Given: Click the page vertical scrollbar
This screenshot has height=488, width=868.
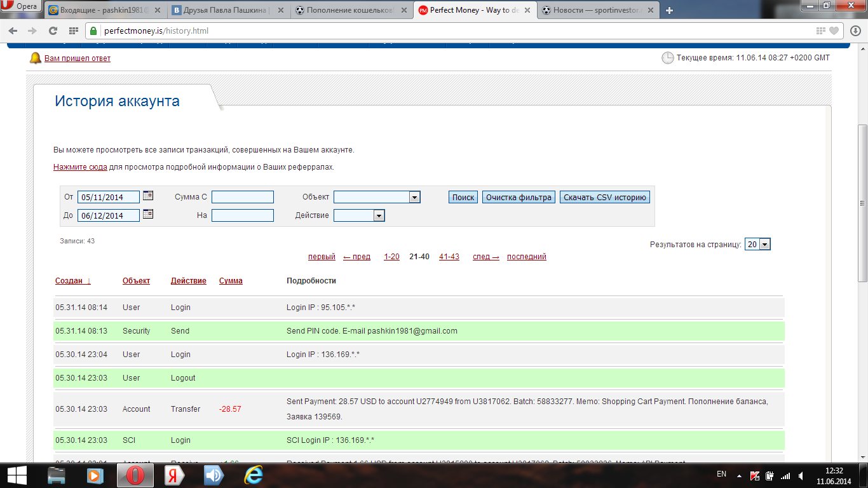Looking at the screenshot, I should point(862,203).
